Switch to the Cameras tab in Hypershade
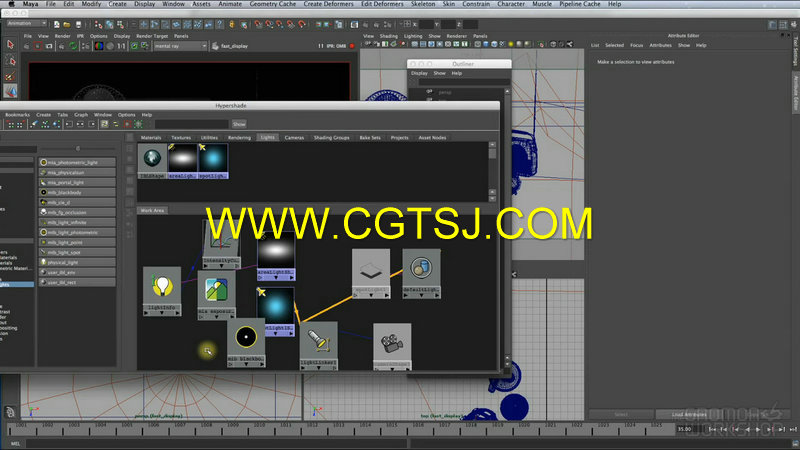The width and height of the screenshot is (800, 450). pyautogui.click(x=294, y=138)
